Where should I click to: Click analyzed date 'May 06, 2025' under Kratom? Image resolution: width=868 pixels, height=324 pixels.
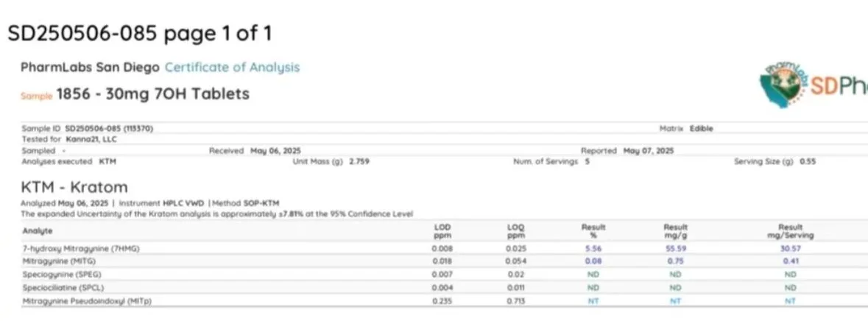click(x=83, y=203)
